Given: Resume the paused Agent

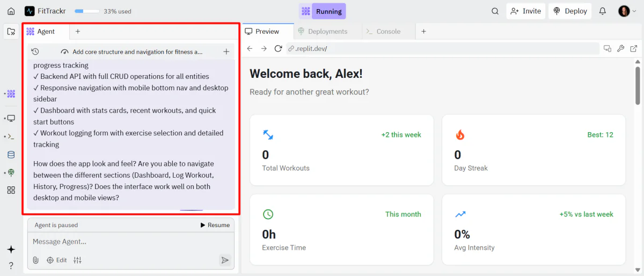Looking at the screenshot, I should (215, 225).
